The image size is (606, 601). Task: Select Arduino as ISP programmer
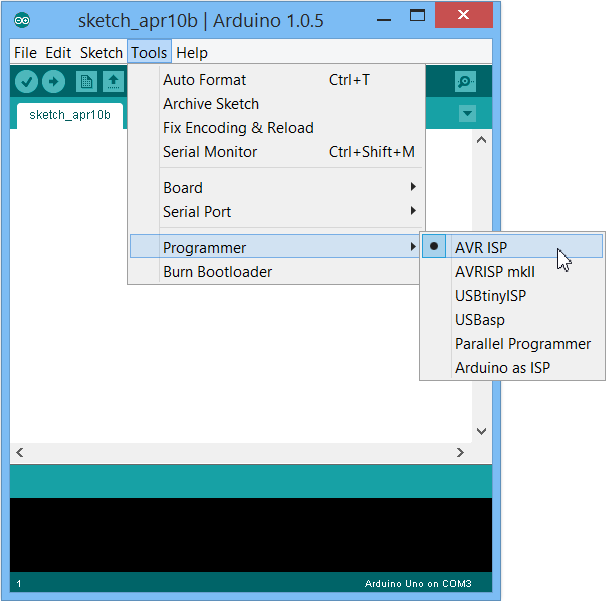point(512,368)
